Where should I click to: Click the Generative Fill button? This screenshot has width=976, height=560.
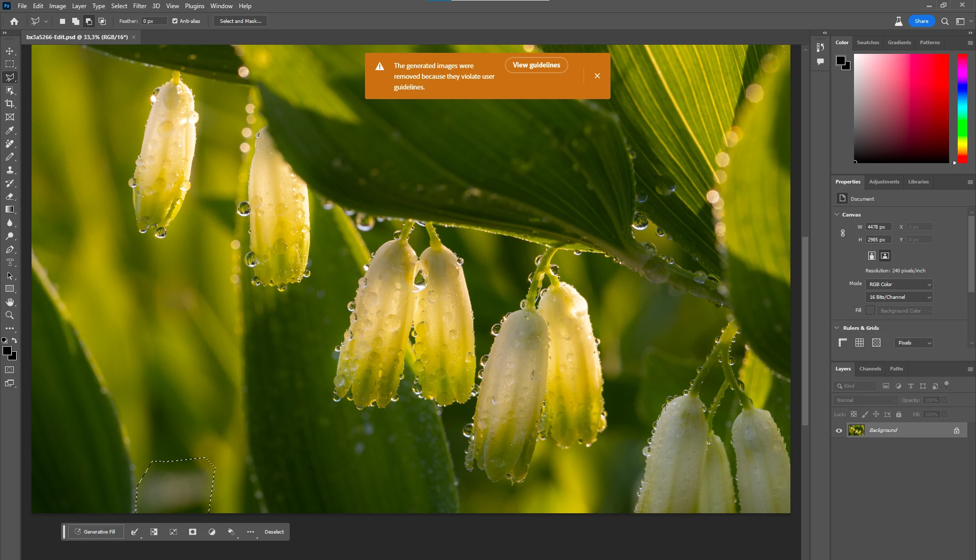point(95,532)
